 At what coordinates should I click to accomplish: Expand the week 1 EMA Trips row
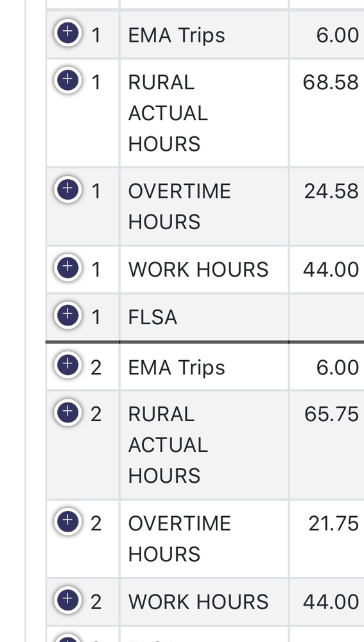(67, 32)
